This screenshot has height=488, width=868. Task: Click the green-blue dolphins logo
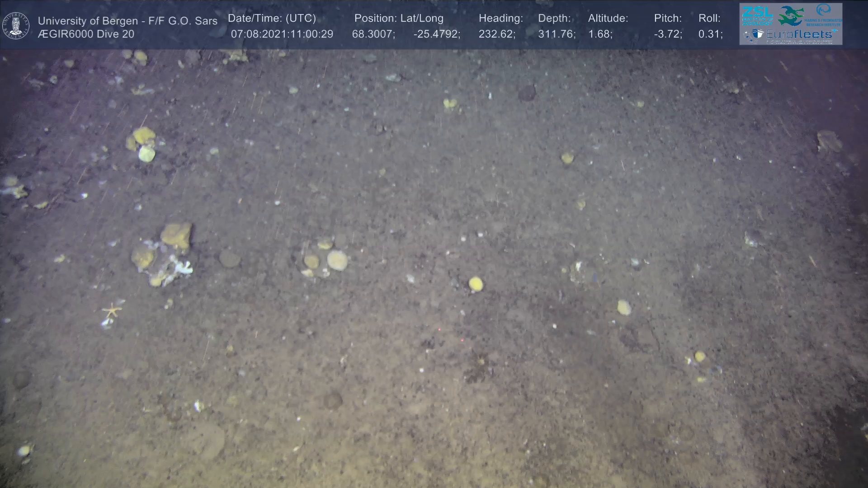click(x=791, y=15)
